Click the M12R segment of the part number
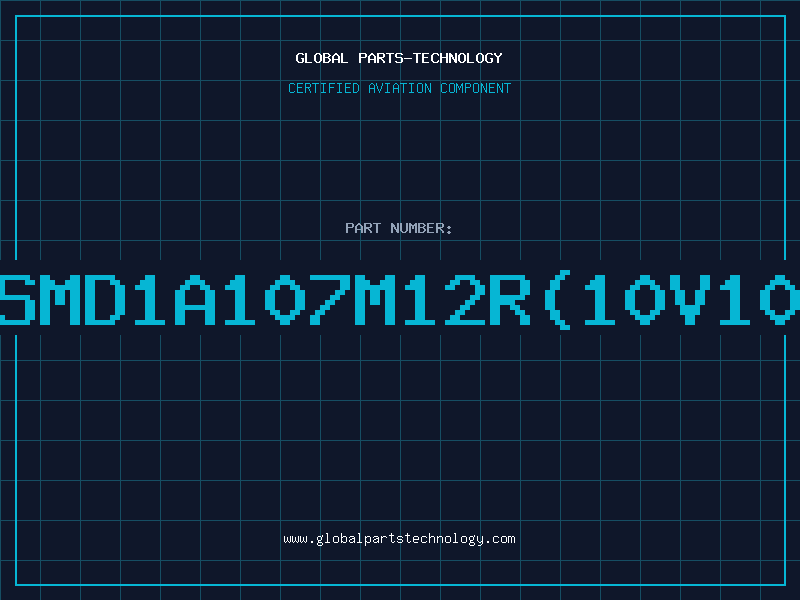 (x=442, y=300)
